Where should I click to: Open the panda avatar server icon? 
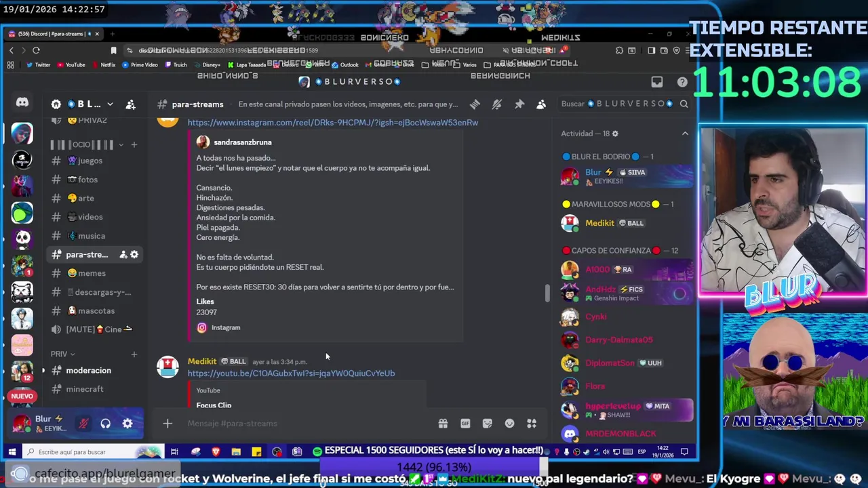tap(22, 239)
